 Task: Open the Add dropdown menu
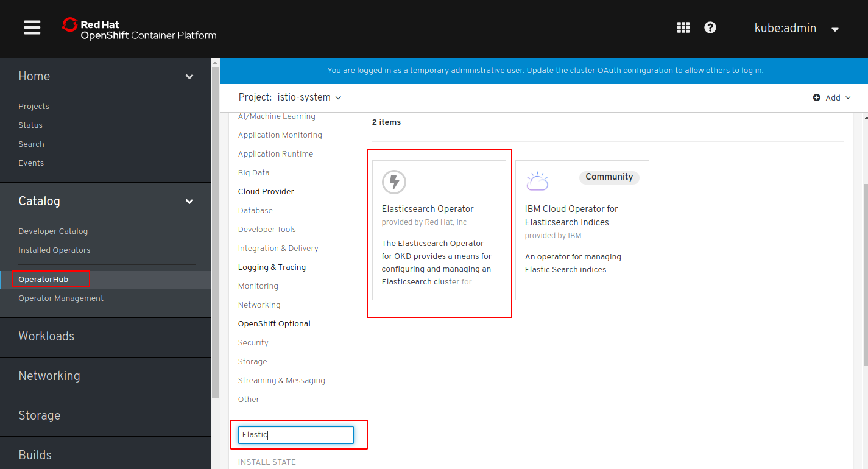[832, 97]
